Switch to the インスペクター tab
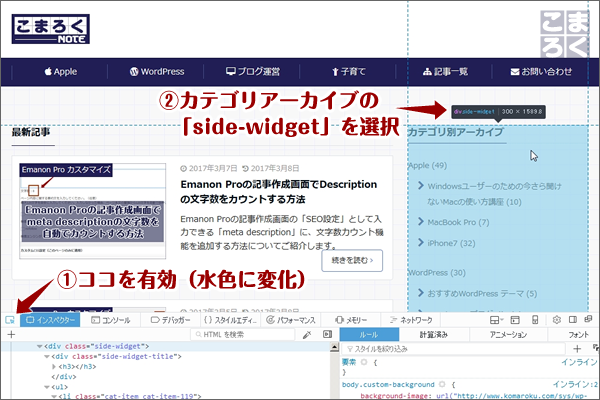 pyautogui.click(x=50, y=320)
